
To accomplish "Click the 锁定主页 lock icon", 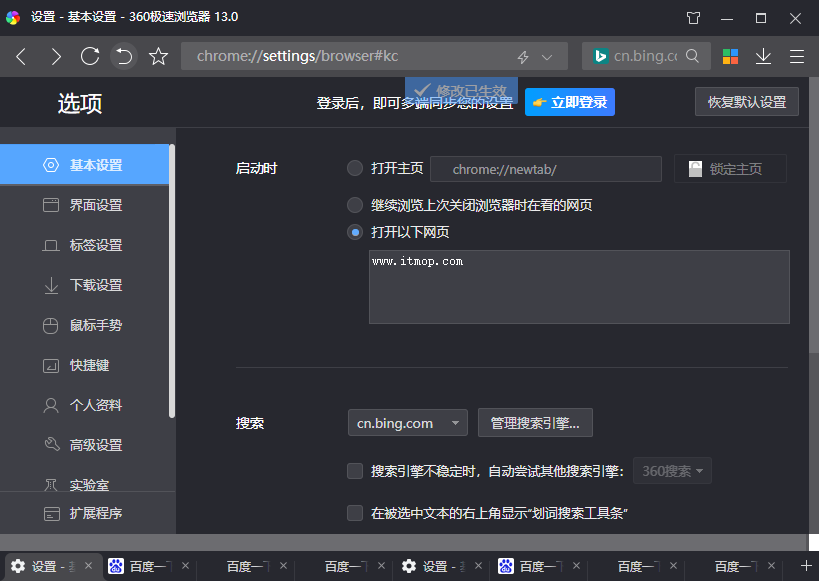I will click(x=696, y=168).
